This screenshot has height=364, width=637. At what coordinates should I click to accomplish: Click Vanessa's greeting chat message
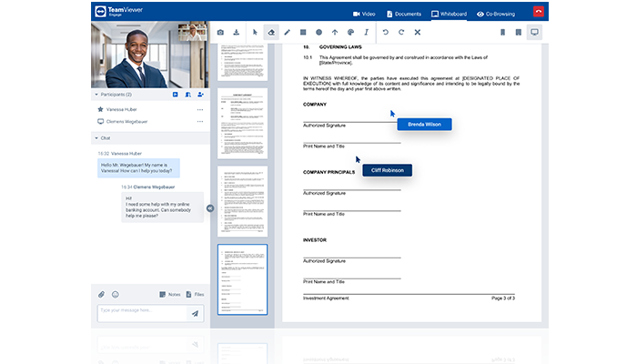coord(138,167)
